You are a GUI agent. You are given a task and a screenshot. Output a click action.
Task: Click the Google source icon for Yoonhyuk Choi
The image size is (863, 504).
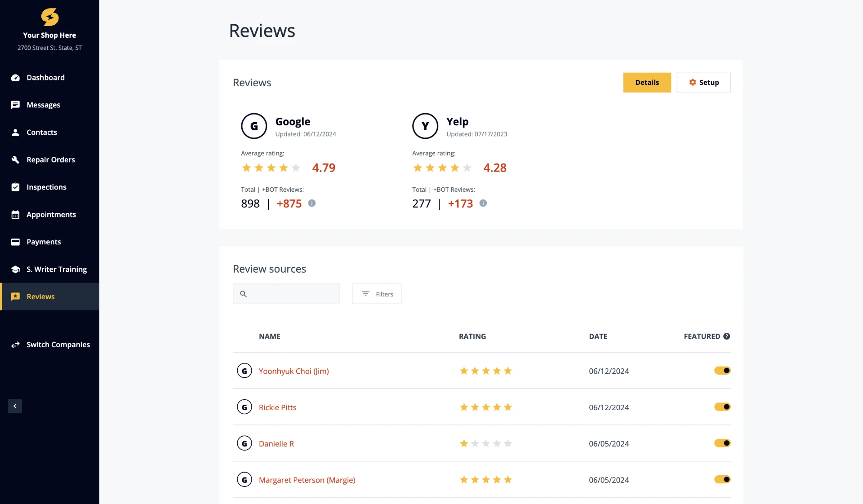pyautogui.click(x=245, y=371)
